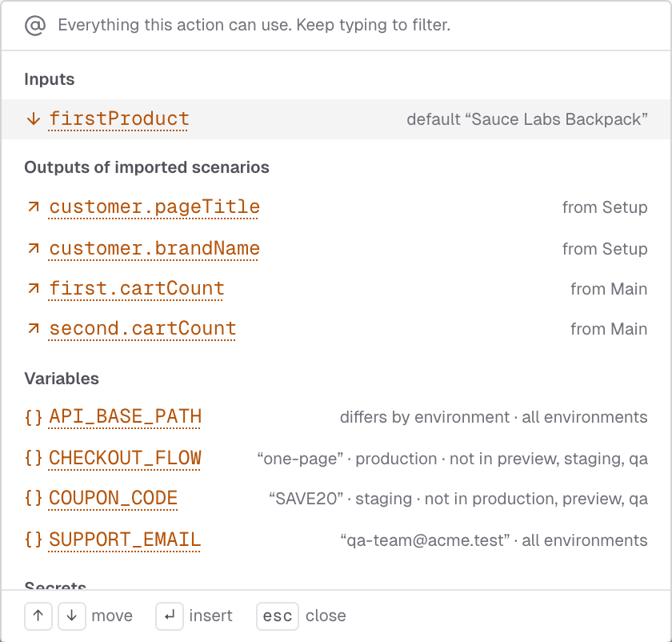Select the firstProduct input
Screen dimensions: 672x642
[336, 119]
